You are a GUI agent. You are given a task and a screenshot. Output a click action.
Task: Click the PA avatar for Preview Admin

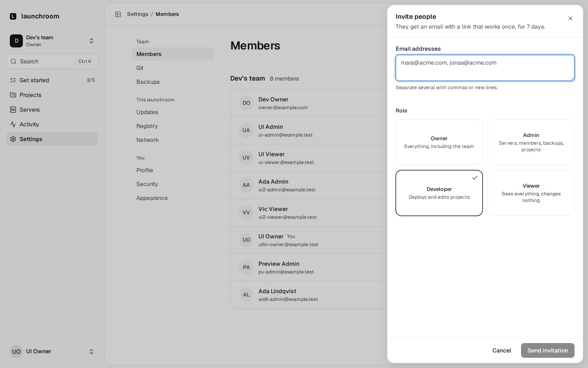(x=246, y=267)
